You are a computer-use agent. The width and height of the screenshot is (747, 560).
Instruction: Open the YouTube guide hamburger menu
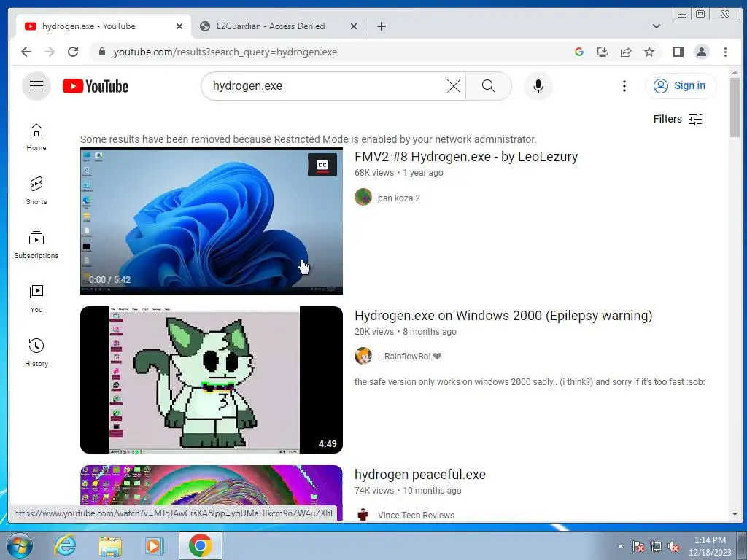(36, 86)
